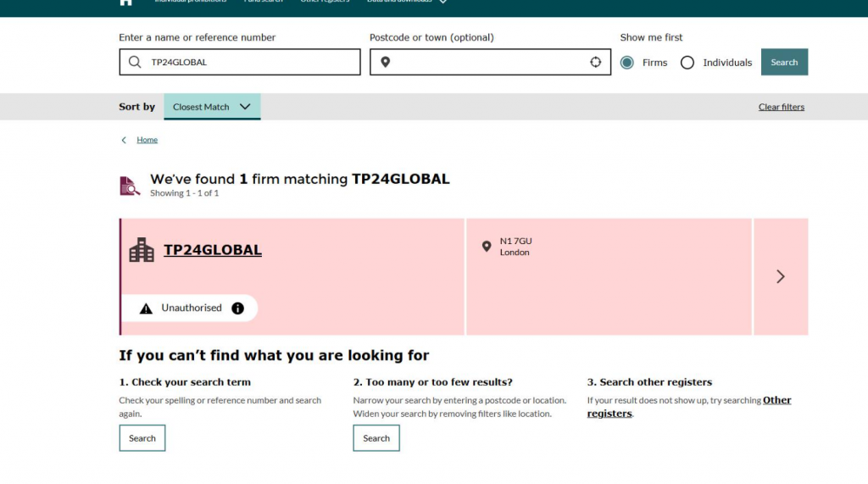
Task: Click the 'Showing 1 - 1 of 1' text
Action: click(x=184, y=193)
